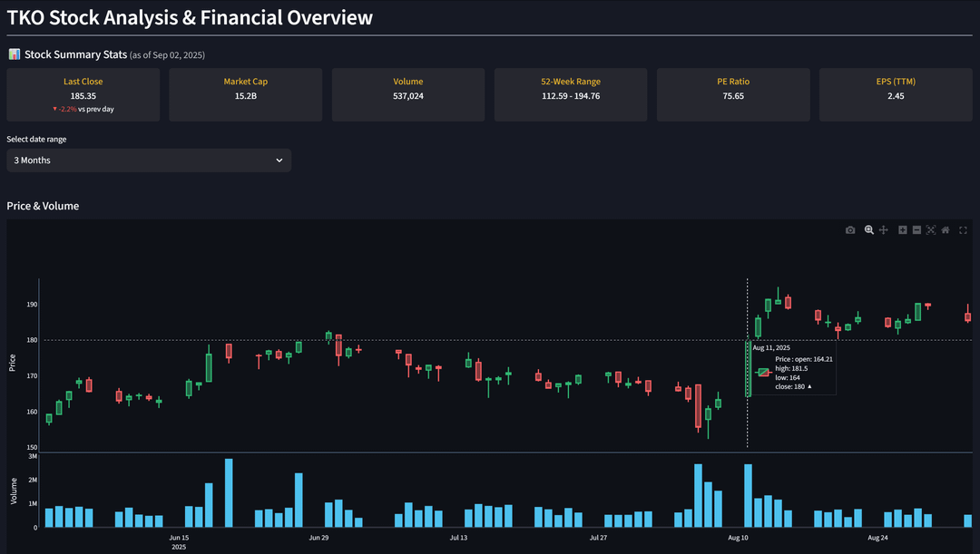Screen dimensions: 980x554
Task: Download the plot as PNG with the camera icon
Action: coord(850,229)
